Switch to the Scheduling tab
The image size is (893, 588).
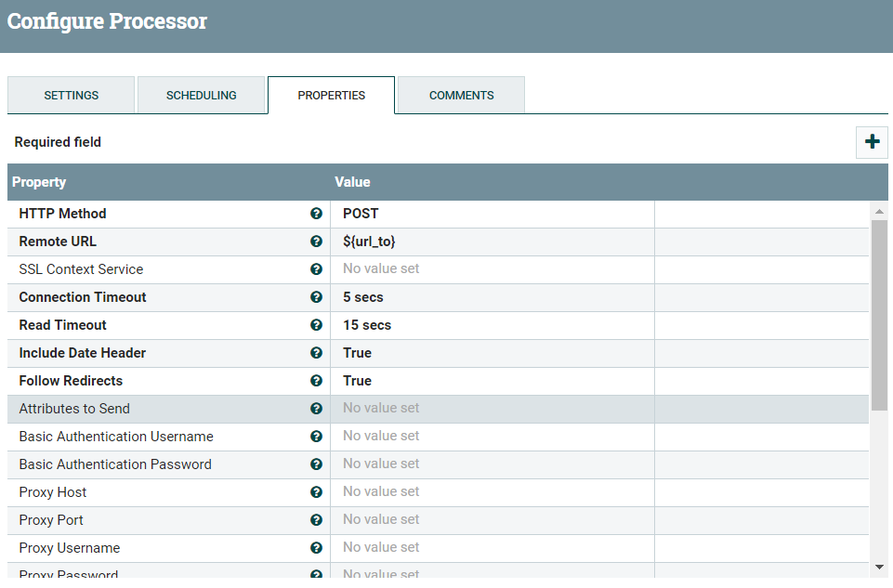(x=201, y=95)
